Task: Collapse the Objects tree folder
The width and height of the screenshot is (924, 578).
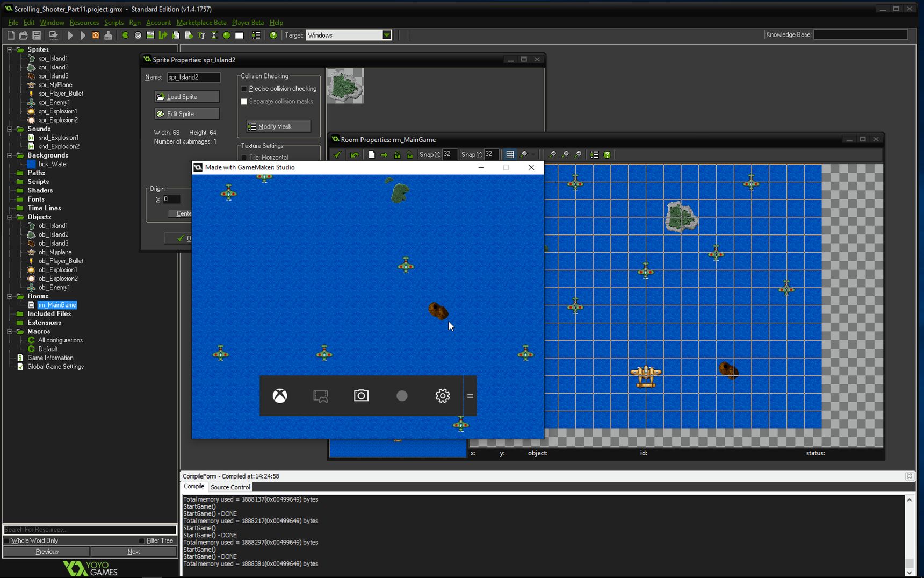Action: click(10, 217)
